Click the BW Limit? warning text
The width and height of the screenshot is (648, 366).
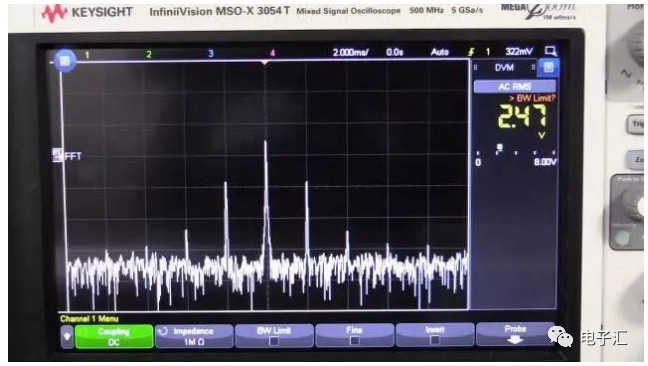532,98
